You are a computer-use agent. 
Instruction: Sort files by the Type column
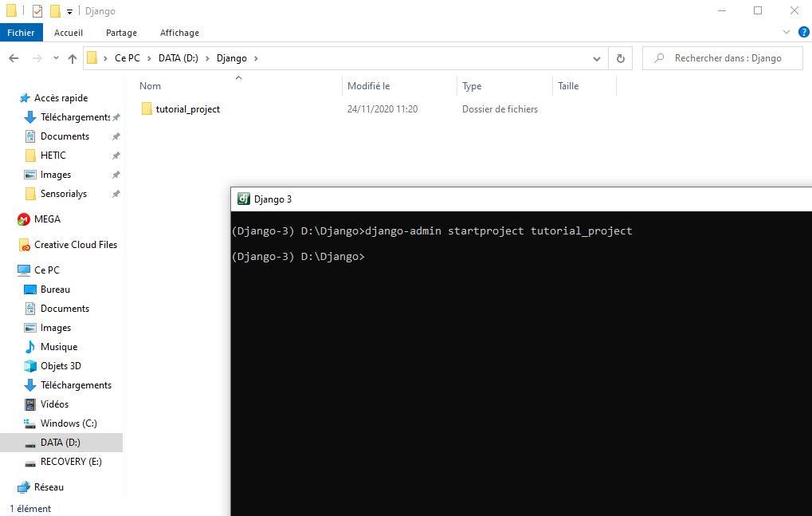472,86
